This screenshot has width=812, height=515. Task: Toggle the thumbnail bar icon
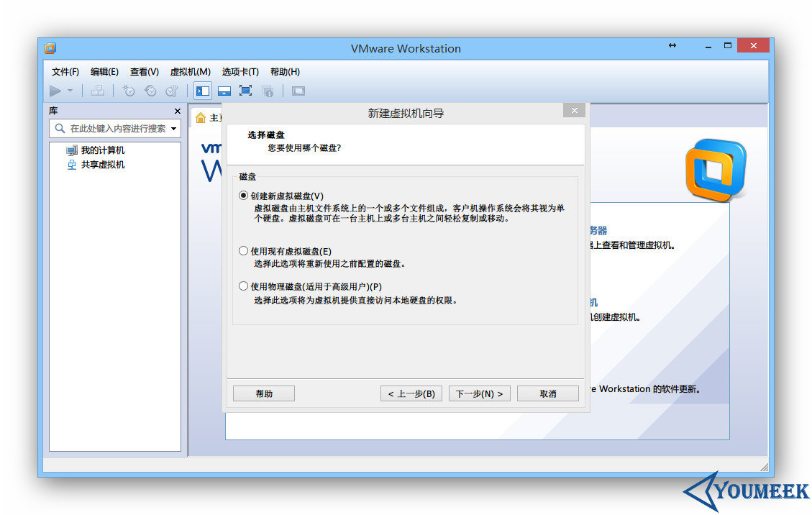pos(224,91)
